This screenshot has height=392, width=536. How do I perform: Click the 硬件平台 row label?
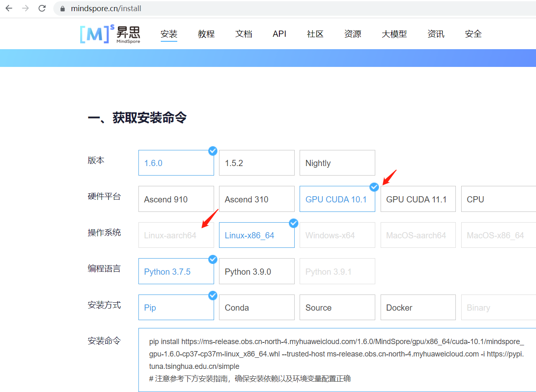click(104, 196)
